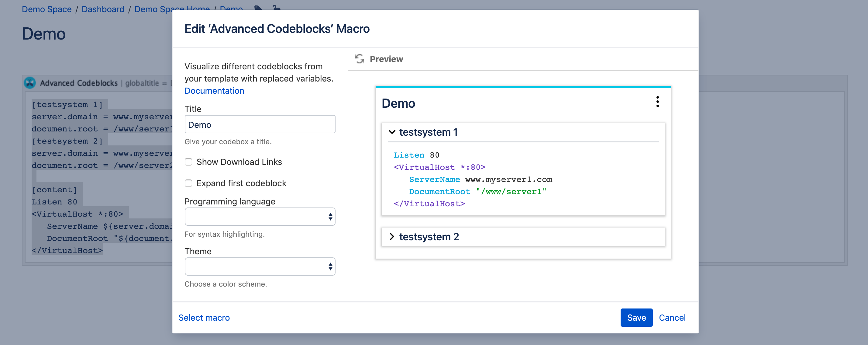Refresh the macro preview
The image size is (868, 345).
pyautogui.click(x=359, y=58)
